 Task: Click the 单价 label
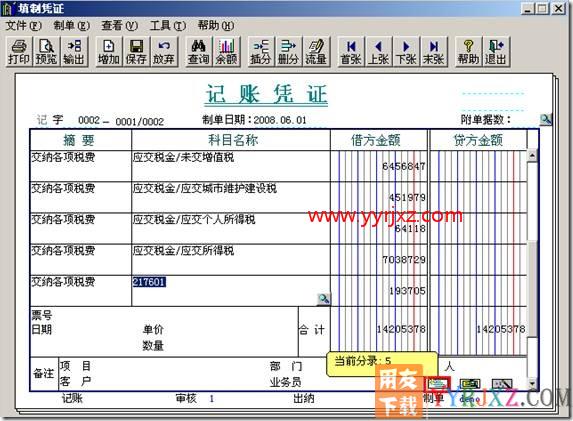(x=153, y=330)
